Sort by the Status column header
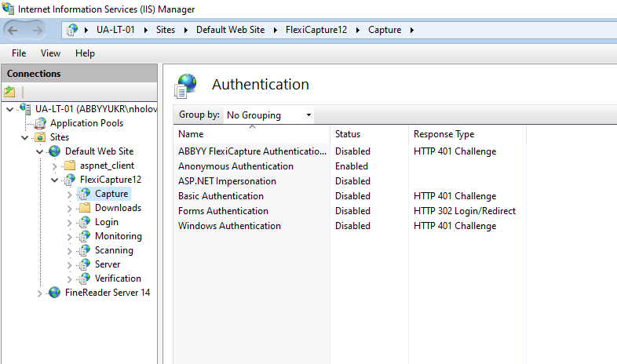 point(370,134)
